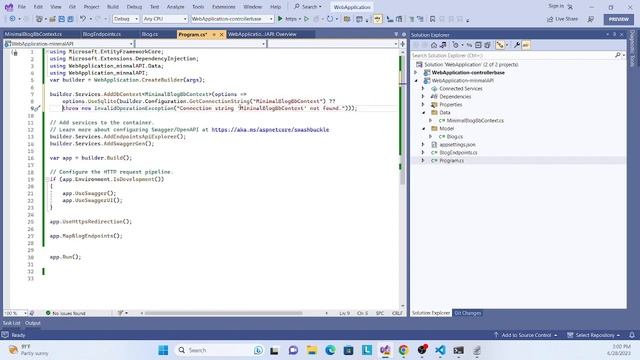Select Program.cs in Solution Explorer
Viewport: 640px width, 360px height.
(x=451, y=161)
